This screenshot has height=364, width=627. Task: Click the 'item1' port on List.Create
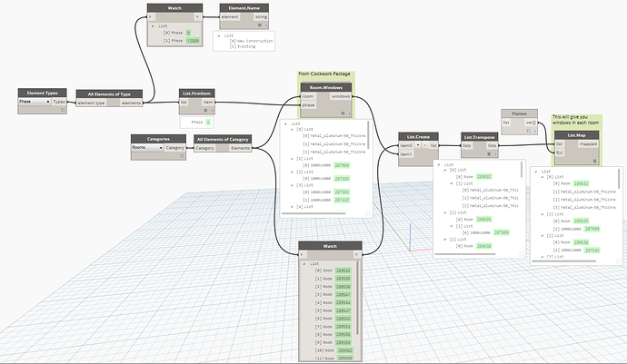[x=406, y=154]
